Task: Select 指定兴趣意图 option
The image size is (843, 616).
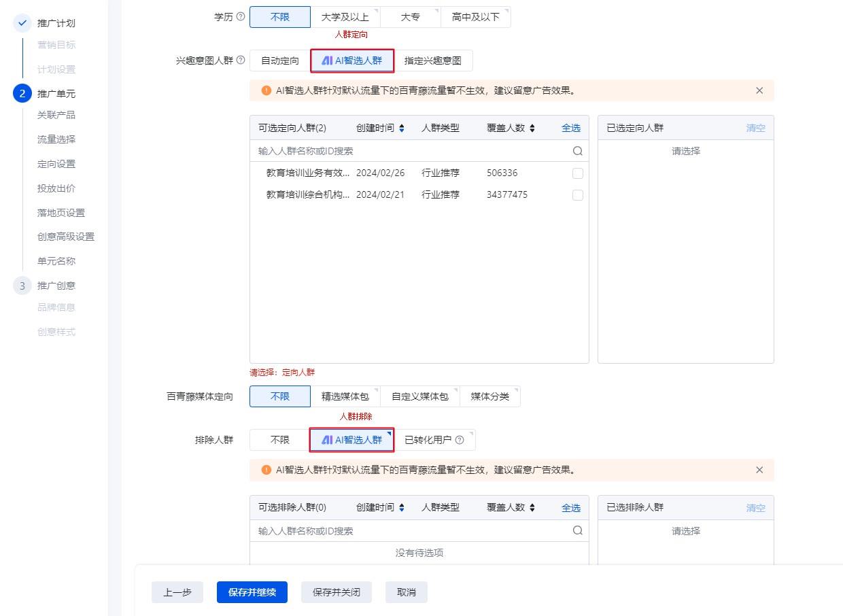Action: [433, 61]
